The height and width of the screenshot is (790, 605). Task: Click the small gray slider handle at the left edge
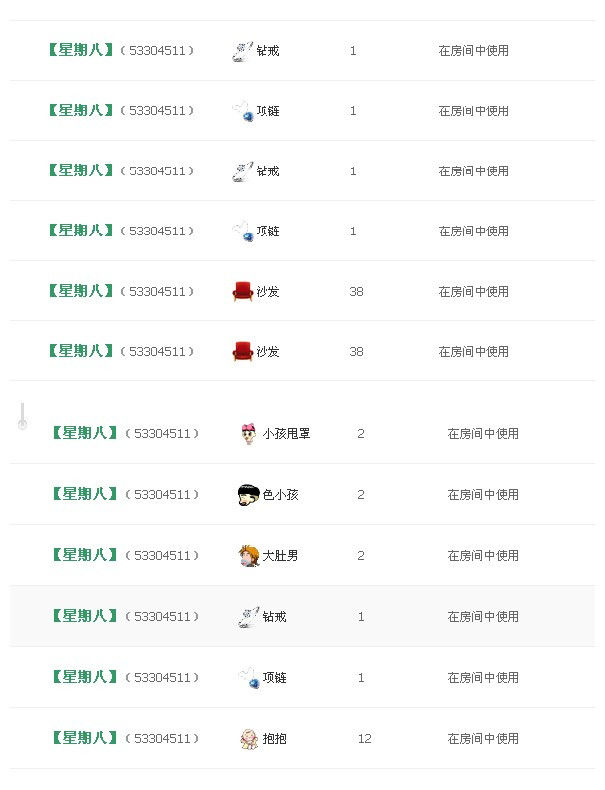(x=22, y=416)
